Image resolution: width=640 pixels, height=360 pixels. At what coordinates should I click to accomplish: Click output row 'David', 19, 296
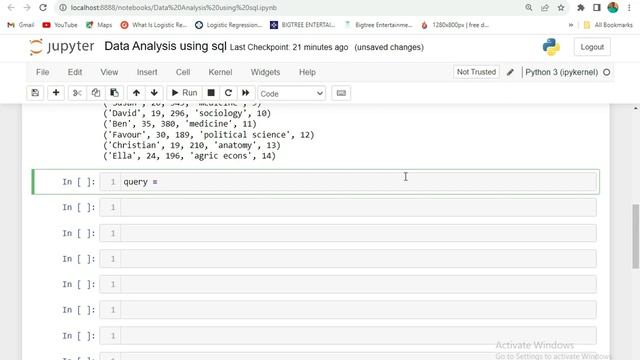(187, 113)
